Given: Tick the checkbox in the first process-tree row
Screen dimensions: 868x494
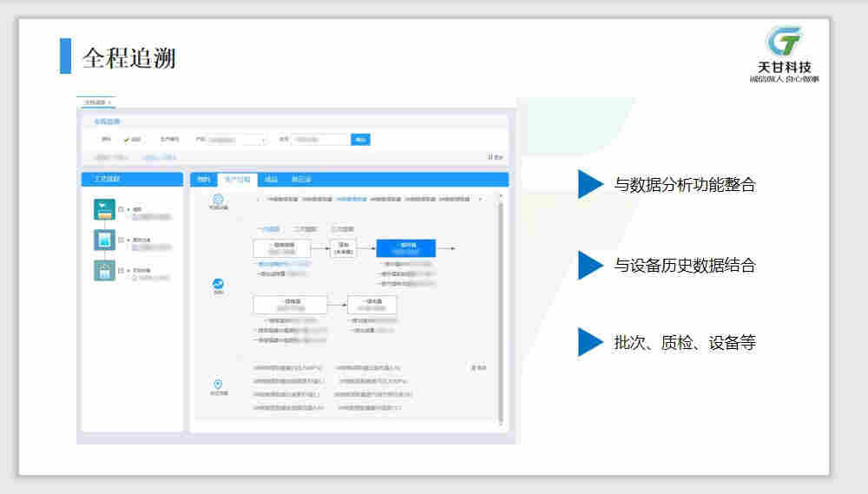Looking at the screenshot, I should pos(122,209).
